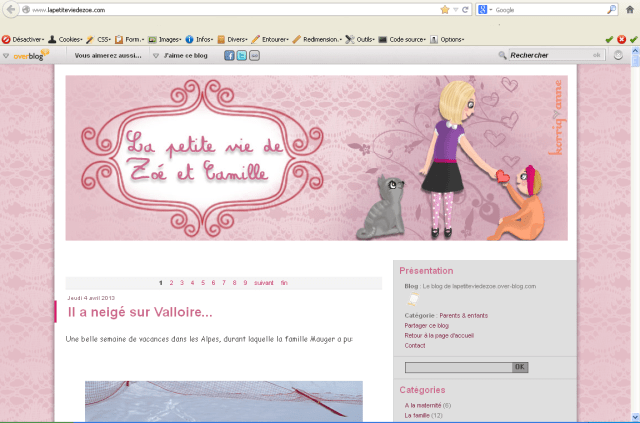Open the Options toolbar menu
The height and width of the screenshot is (423, 640).
448,39
